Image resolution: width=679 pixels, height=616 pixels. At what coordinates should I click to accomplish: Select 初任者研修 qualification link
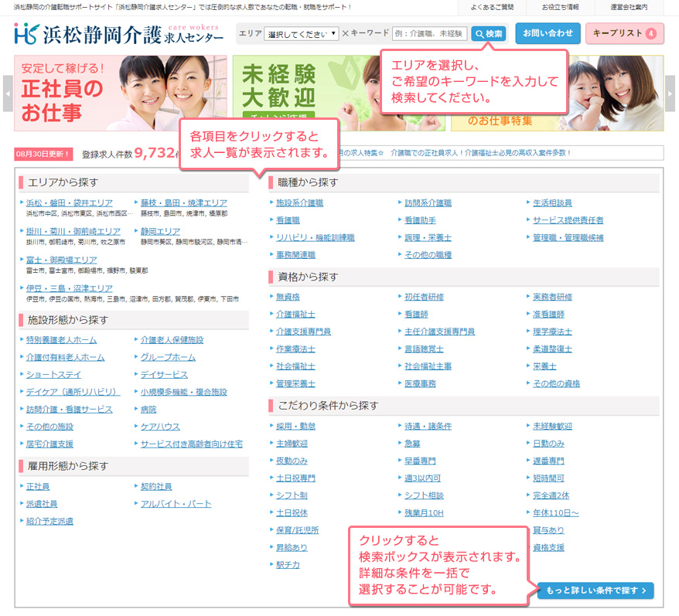(x=424, y=297)
